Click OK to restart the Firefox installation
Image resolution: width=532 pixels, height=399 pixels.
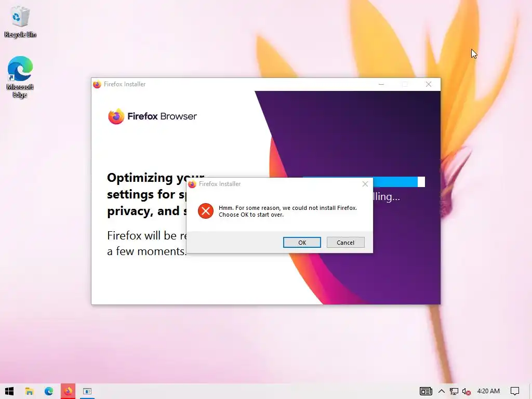point(302,243)
